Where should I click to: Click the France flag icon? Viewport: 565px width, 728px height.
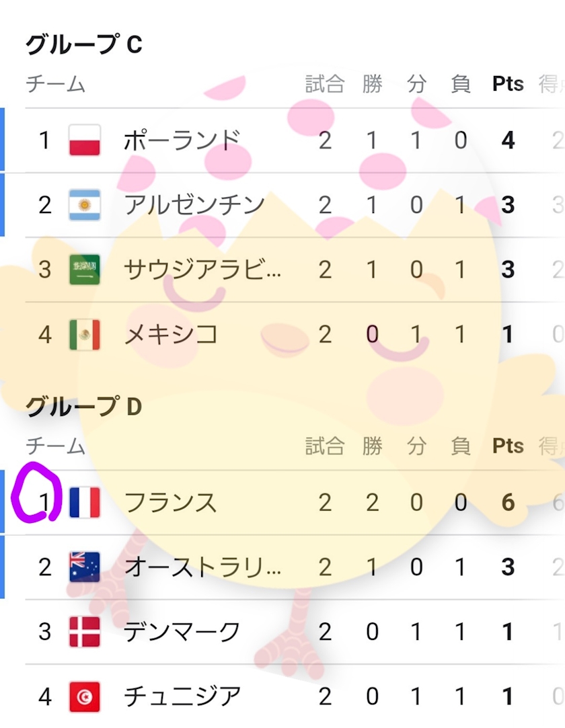tap(85, 502)
